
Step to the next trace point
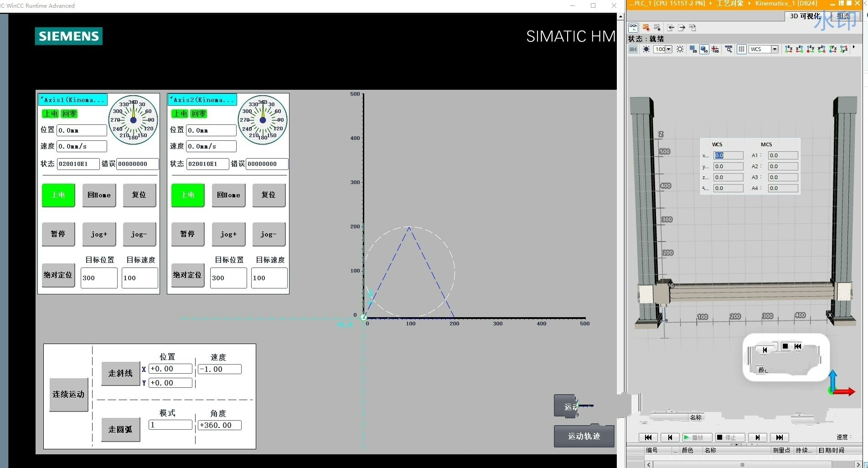pyautogui.click(x=758, y=437)
